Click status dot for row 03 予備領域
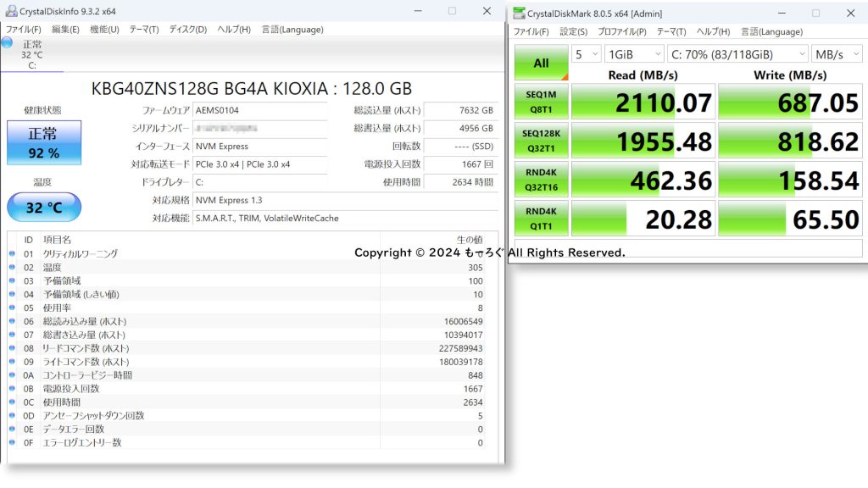The image size is (868, 488). pyautogui.click(x=12, y=280)
